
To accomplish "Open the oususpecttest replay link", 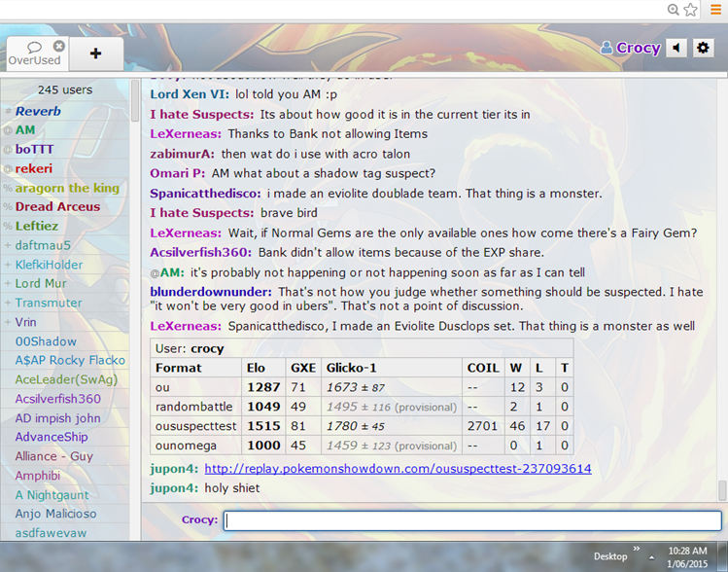I will tap(398, 468).
